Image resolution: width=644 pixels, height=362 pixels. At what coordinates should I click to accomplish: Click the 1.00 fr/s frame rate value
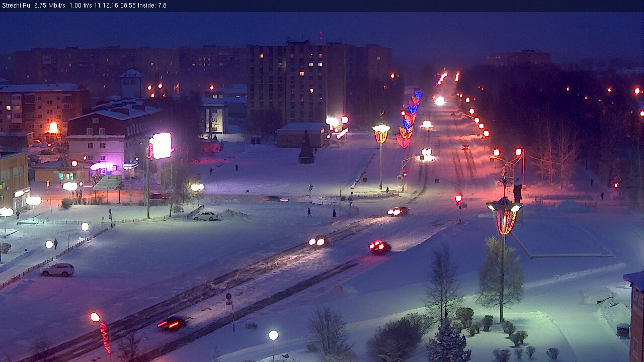[80, 6]
